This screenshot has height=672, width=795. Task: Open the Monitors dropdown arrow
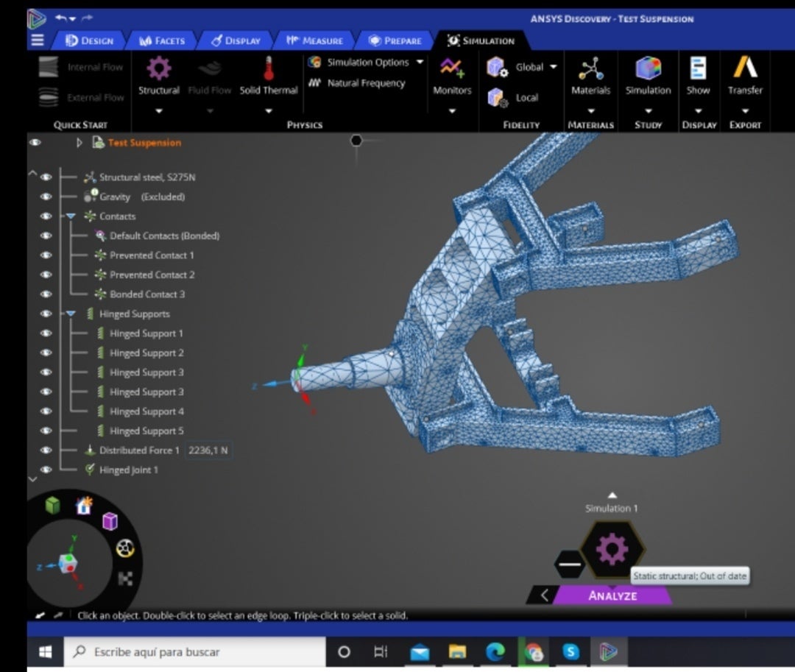coord(452,111)
